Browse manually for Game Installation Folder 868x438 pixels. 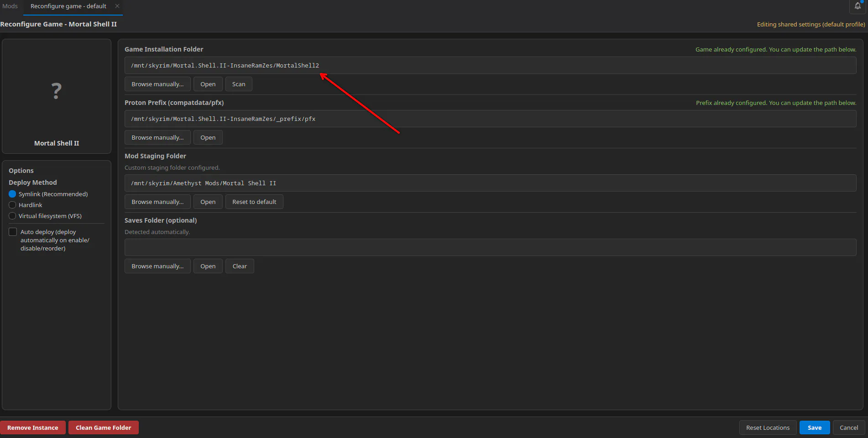pyautogui.click(x=157, y=84)
